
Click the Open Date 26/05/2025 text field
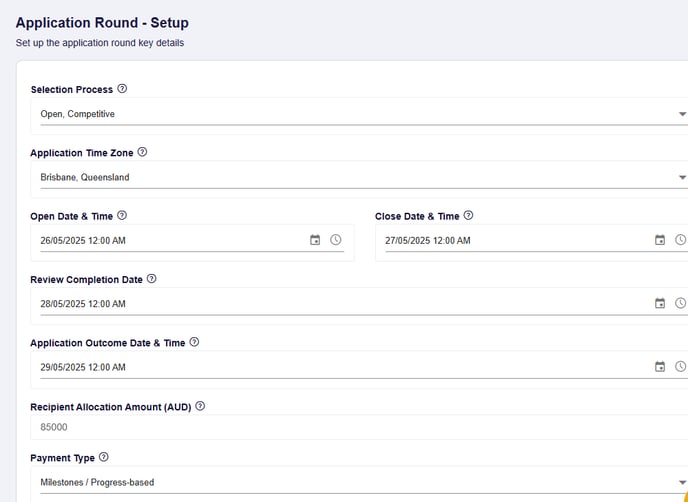tap(172, 240)
